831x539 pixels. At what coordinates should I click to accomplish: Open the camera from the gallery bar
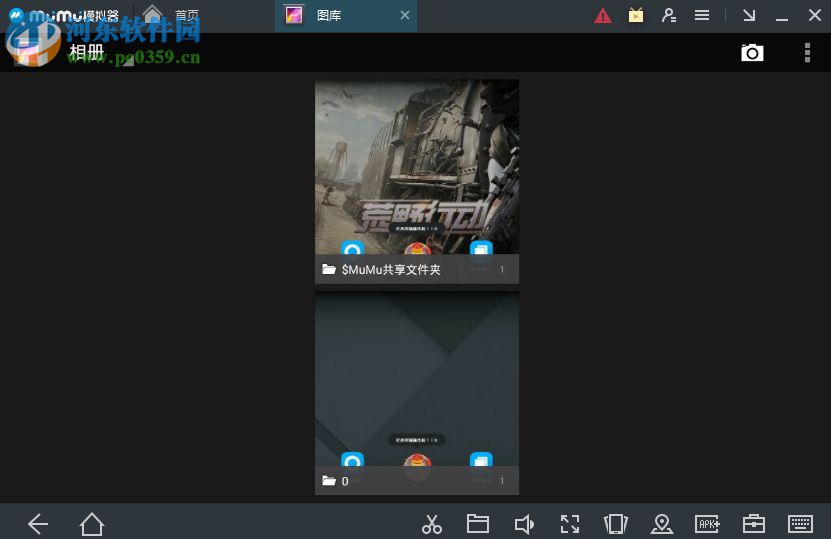click(752, 53)
